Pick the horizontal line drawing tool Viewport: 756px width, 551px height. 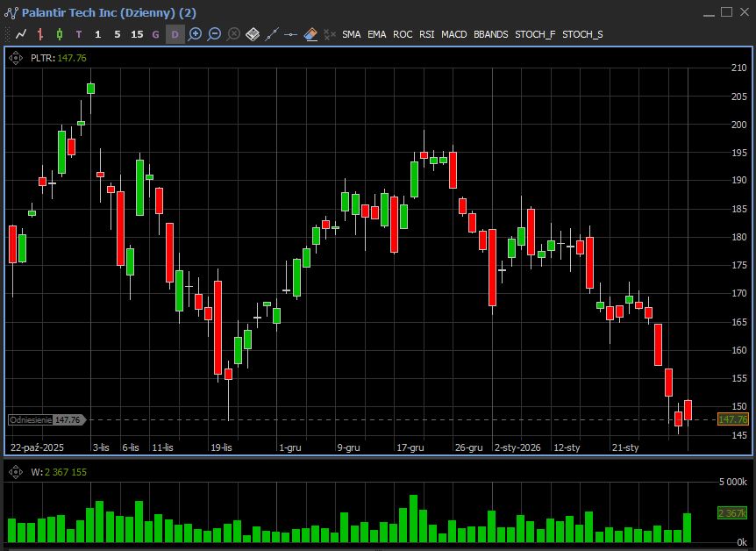pos(291,34)
